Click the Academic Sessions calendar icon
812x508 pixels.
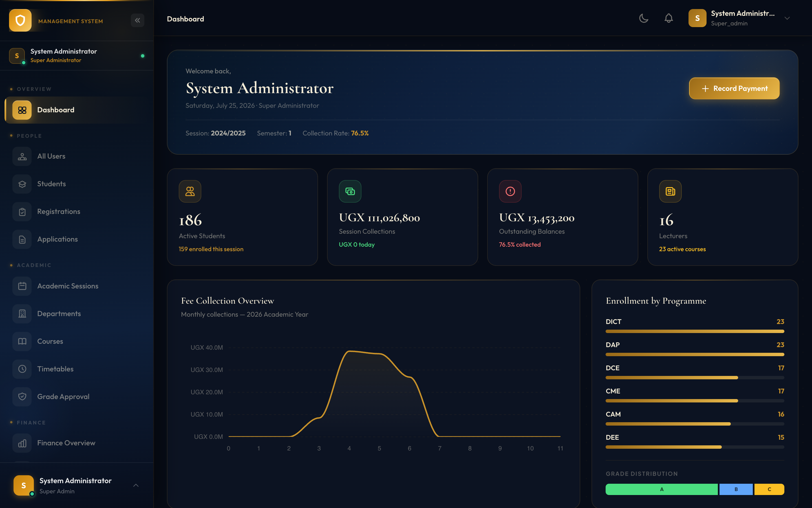click(22, 286)
